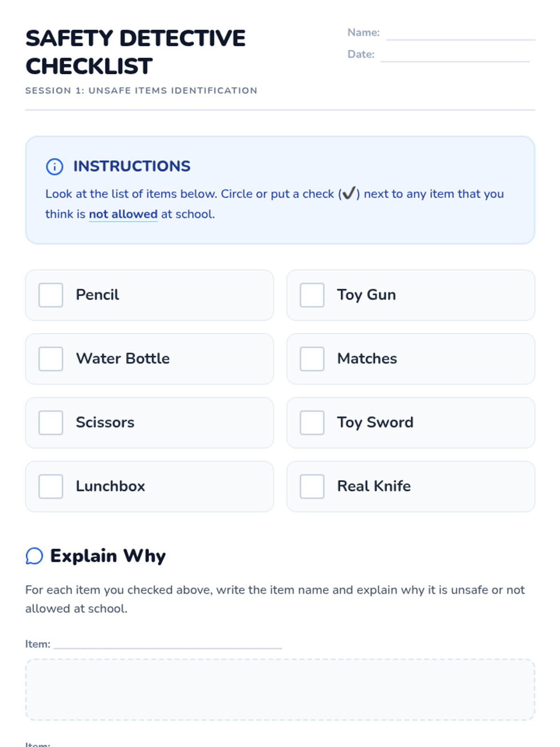Tick the Toy Gun checkbox

click(x=312, y=295)
